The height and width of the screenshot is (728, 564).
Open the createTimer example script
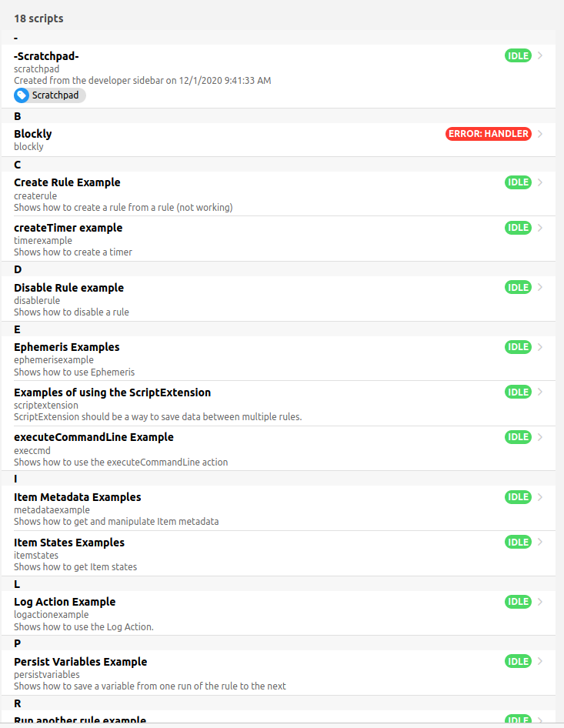pyautogui.click(x=68, y=228)
